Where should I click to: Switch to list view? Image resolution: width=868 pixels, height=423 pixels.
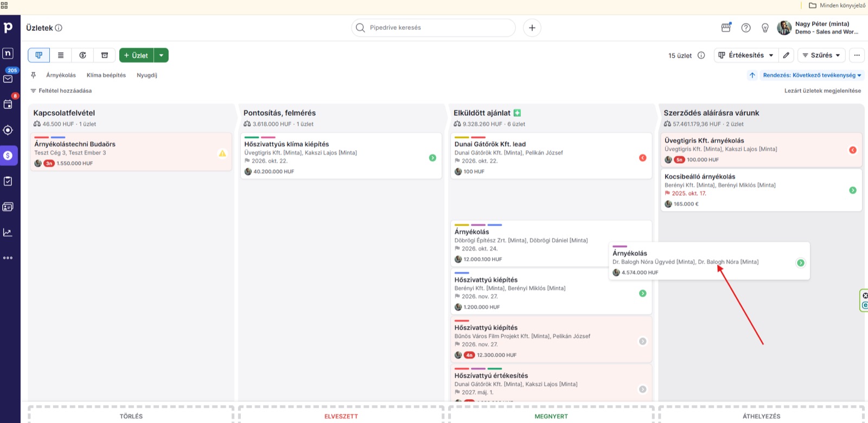click(61, 55)
